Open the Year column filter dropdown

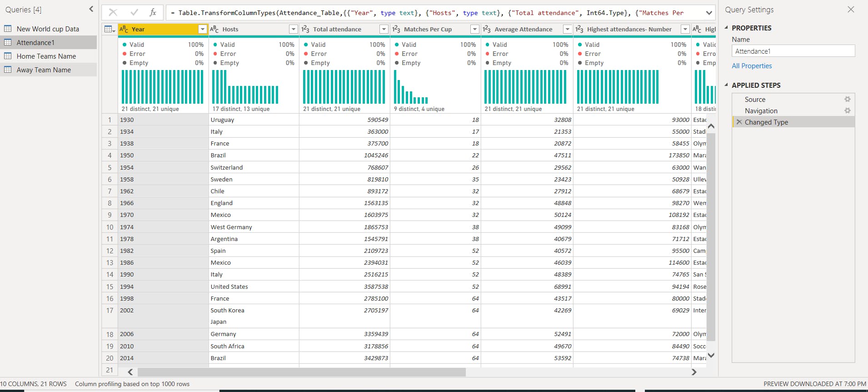[203, 29]
